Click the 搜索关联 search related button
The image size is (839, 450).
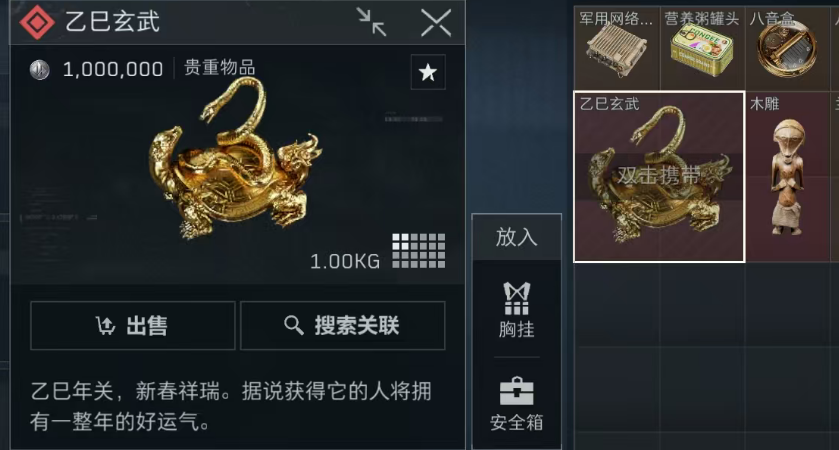coord(342,325)
